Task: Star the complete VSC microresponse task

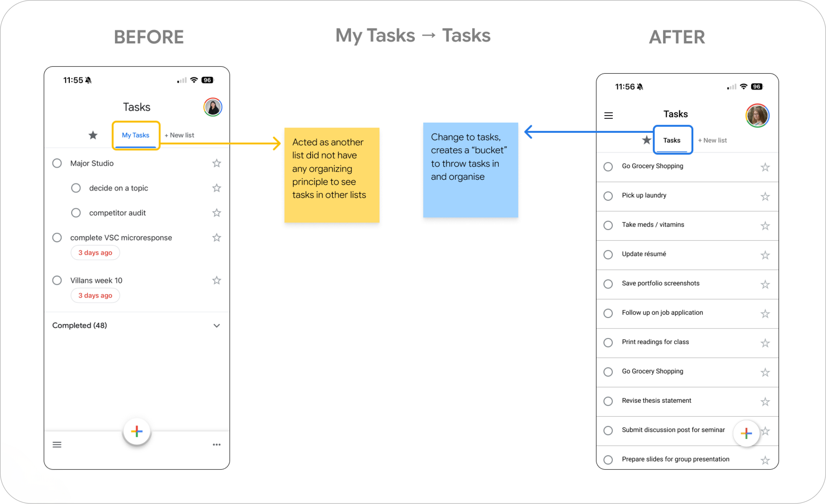Action: (217, 237)
